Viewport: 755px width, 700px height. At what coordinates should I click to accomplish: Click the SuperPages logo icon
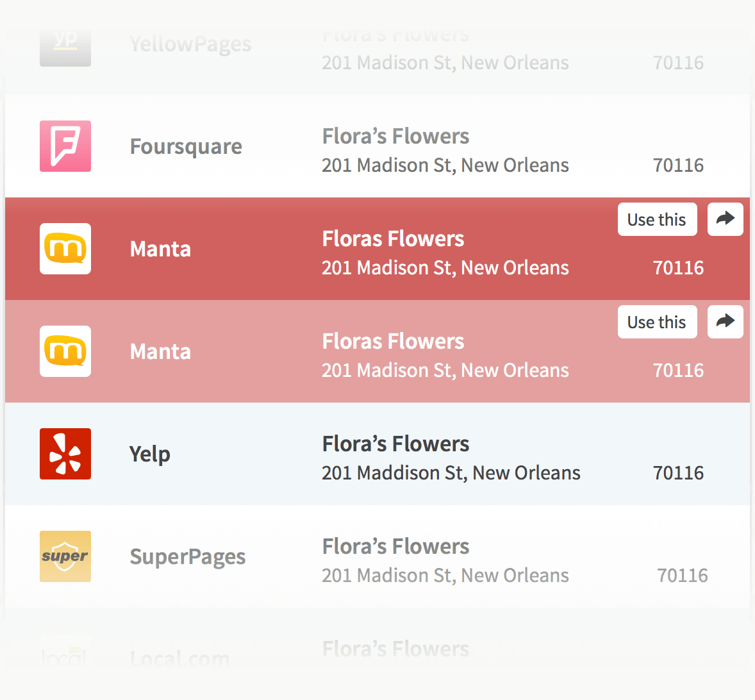pos(65,556)
